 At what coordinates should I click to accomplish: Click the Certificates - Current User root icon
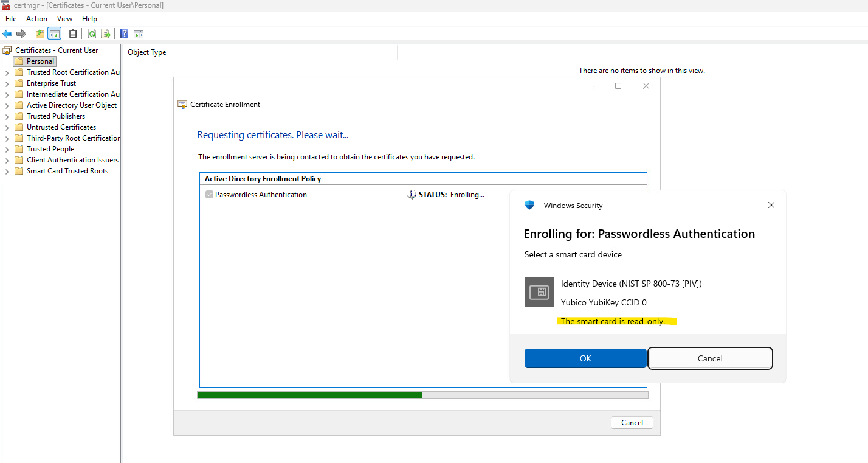[7, 50]
